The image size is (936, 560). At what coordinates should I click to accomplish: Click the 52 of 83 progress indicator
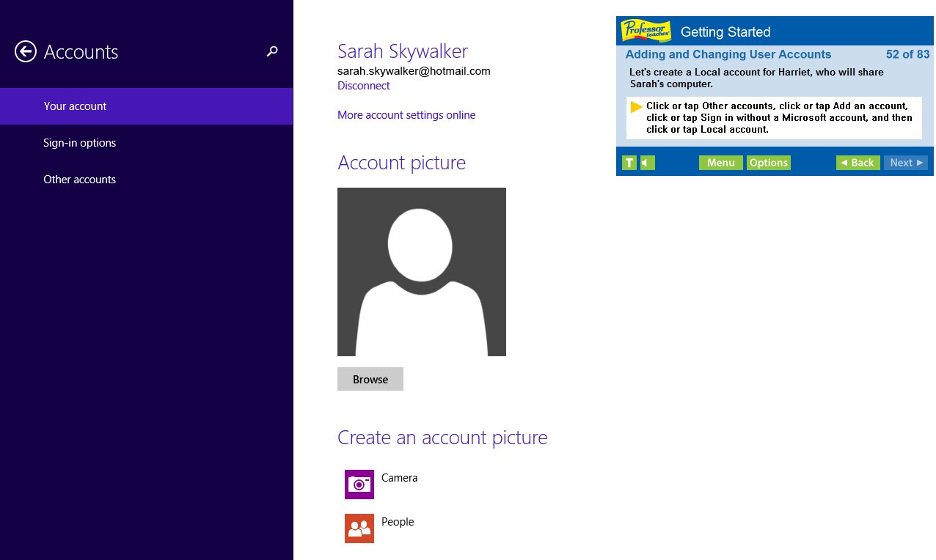coord(907,54)
